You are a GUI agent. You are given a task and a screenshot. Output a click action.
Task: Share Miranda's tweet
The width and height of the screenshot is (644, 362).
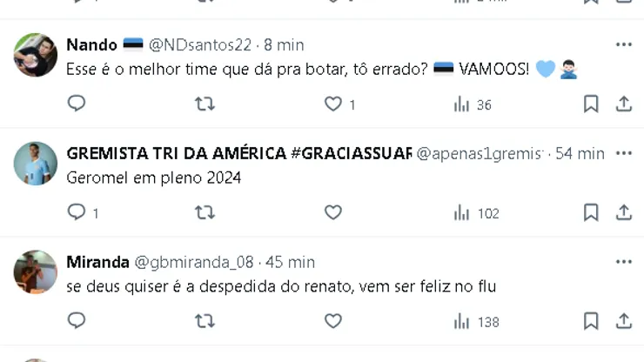[623, 321]
